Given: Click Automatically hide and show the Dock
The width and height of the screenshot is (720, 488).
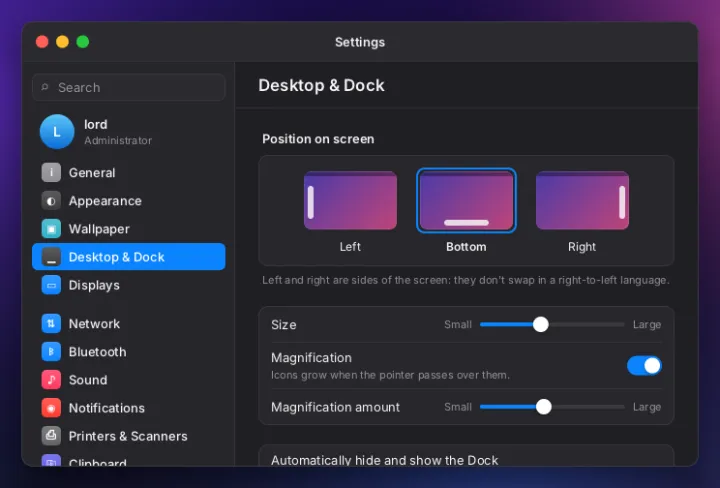Looking at the screenshot, I should click(384, 460).
